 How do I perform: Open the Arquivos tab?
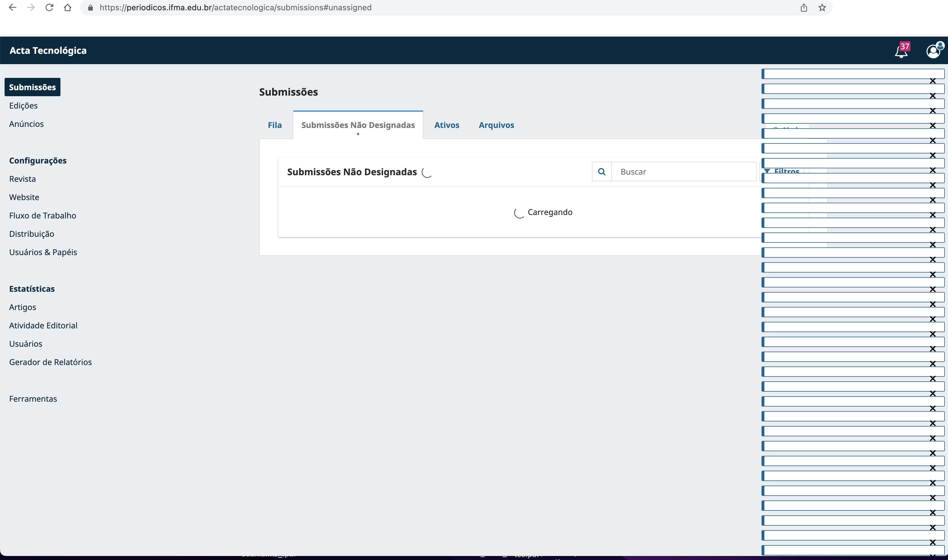coord(496,125)
